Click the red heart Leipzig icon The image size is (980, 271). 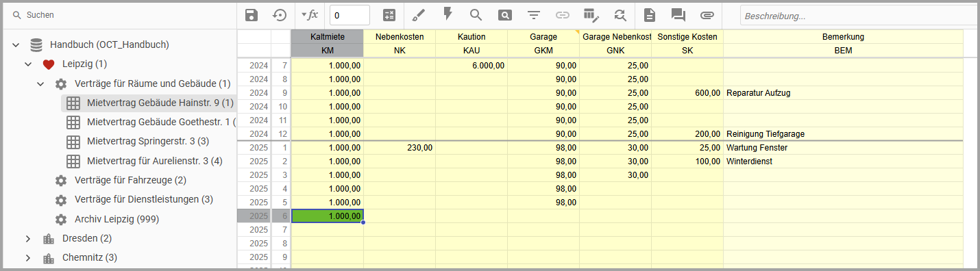coord(48,64)
